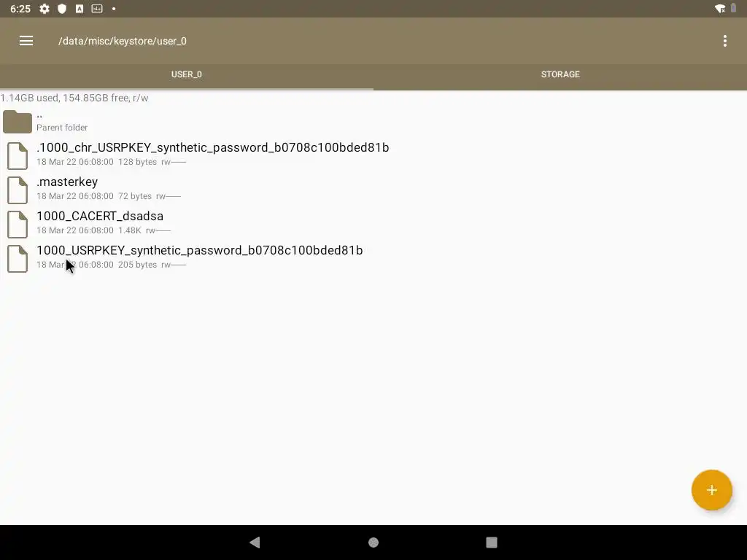Tap the Android home navigation button

pyautogui.click(x=373, y=542)
